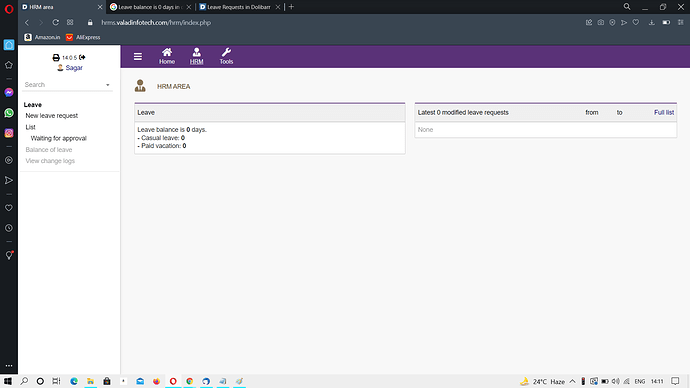Expand the Search dropdown arrow
The image size is (690, 388).
(108, 85)
